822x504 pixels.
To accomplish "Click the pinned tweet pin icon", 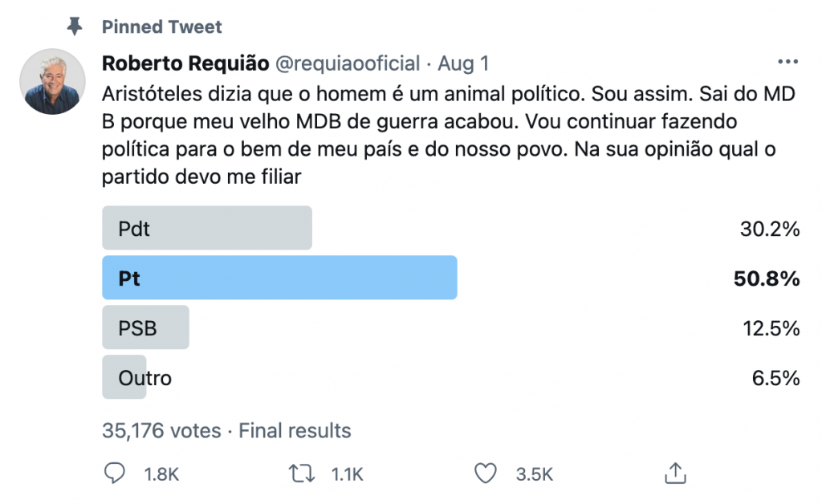I will 75,27.
